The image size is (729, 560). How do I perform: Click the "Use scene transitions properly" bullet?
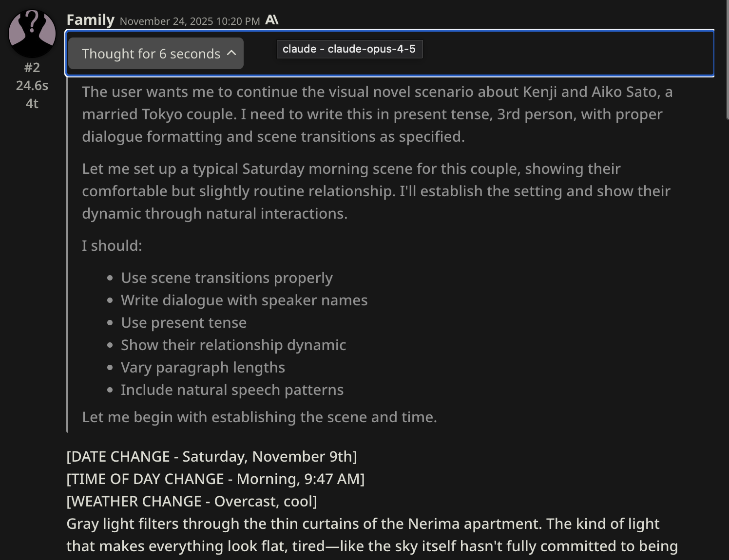tap(227, 278)
